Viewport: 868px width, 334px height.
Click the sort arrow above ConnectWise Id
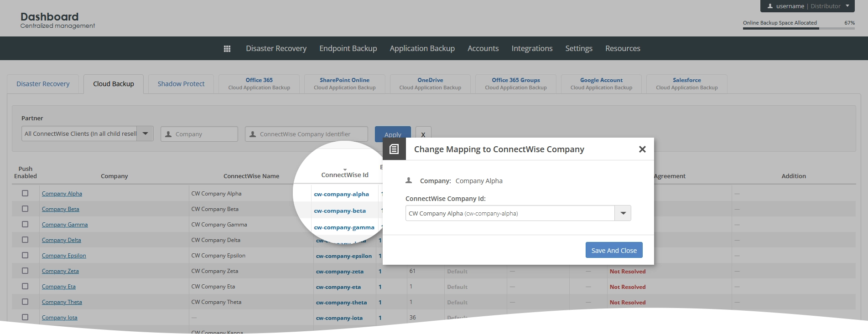345,170
